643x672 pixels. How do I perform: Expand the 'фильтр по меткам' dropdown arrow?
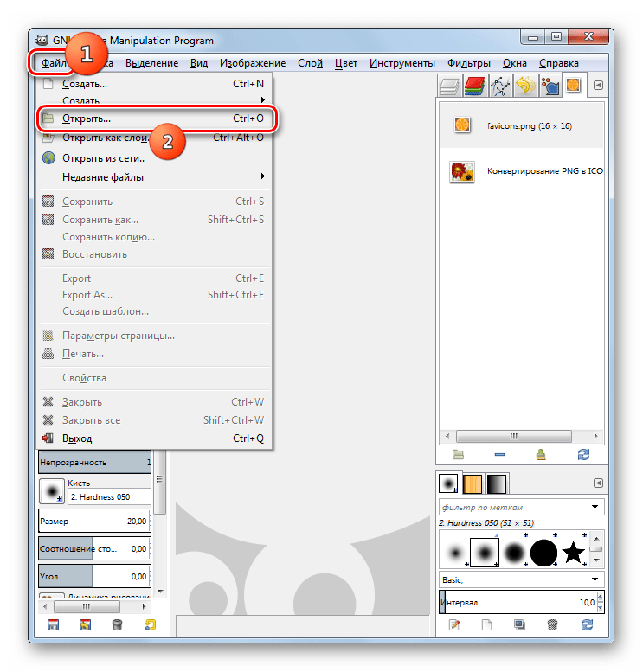coord(595,507)
